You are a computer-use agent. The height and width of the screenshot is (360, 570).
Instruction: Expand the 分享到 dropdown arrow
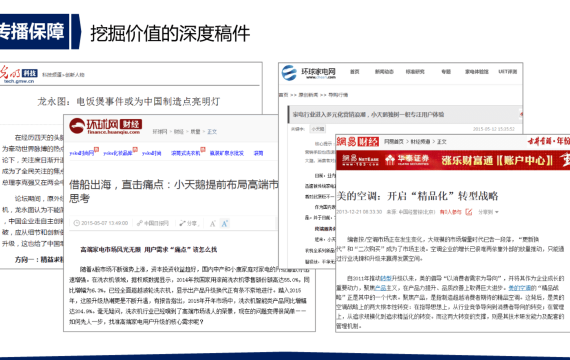(x=497, y=212)
